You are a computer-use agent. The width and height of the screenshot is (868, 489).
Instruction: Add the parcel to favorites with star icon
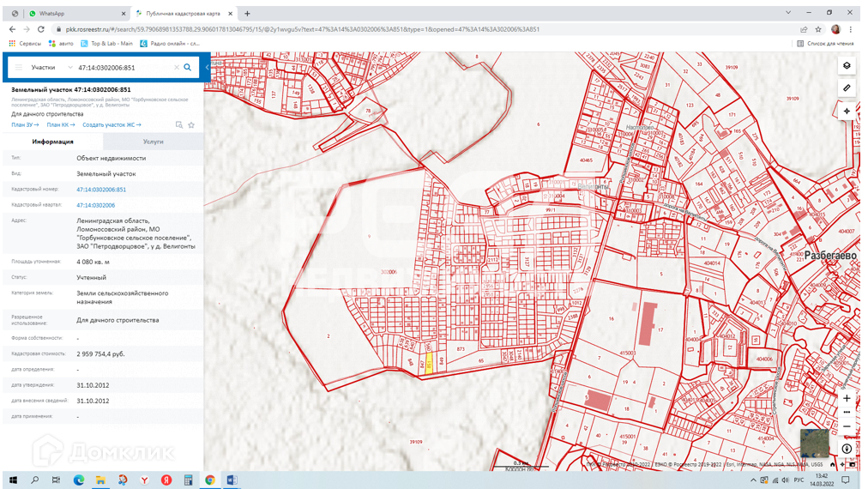191,125
